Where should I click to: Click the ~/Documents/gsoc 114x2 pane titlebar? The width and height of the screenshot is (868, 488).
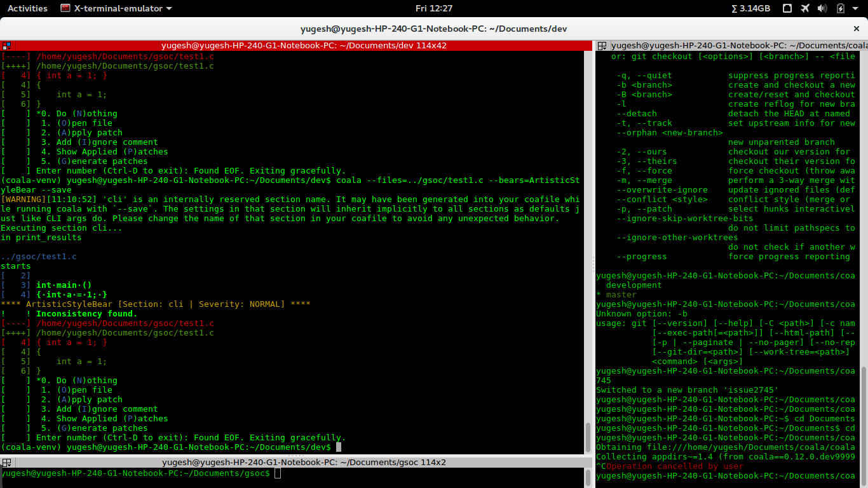pyautogui.click(x=304, y=463)
